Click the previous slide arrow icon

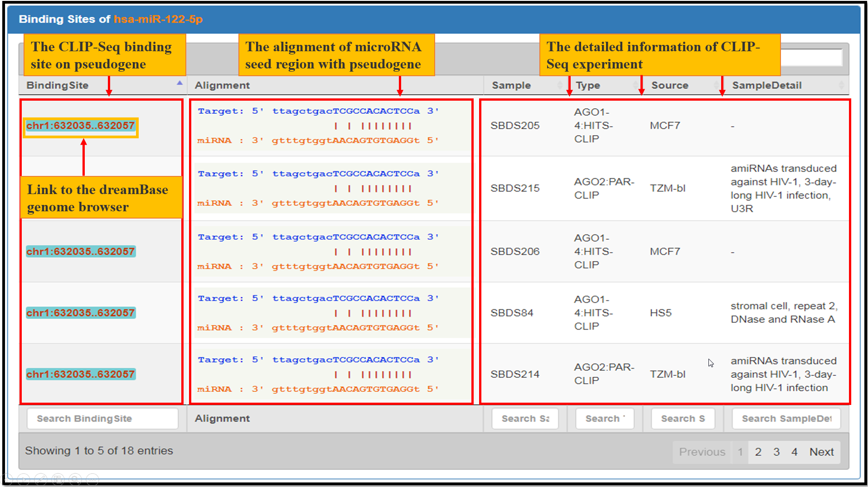6,479
